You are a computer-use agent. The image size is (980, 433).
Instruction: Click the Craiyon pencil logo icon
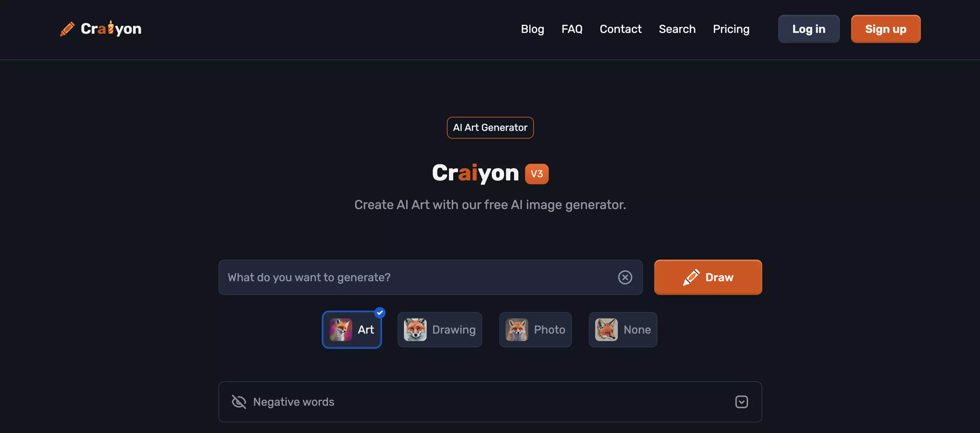tap(67, 29)
